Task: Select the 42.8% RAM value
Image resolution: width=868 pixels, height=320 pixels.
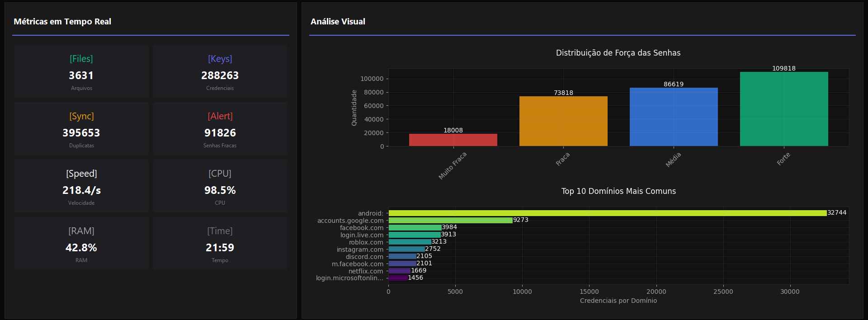Action: pyautogui.click(x=81, y=248)
